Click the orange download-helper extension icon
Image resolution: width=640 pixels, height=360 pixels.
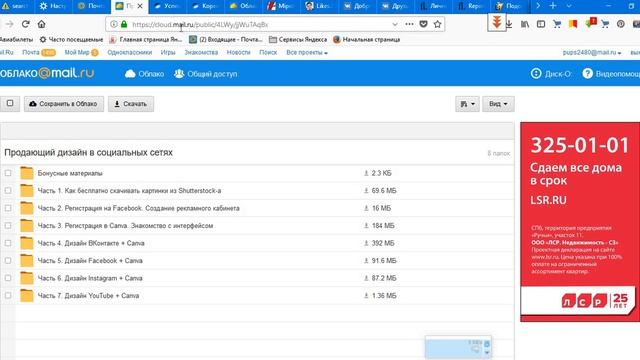point(497,22)
